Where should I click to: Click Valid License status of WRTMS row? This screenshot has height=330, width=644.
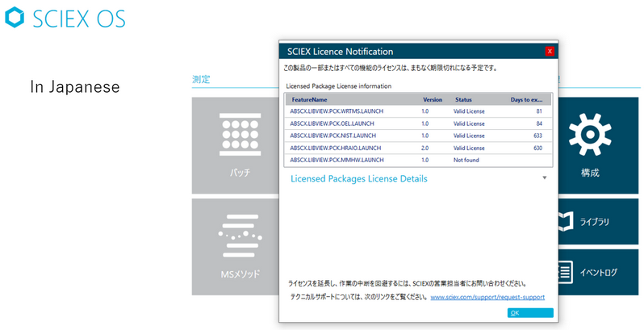pos(469,111)
